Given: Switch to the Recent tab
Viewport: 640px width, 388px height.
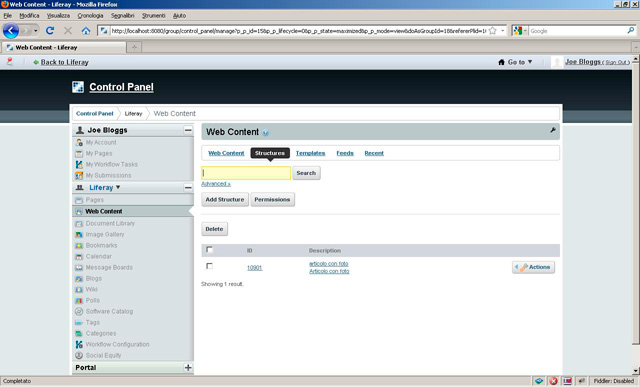Looking at the screenshot, I should (x=374, y=153).
